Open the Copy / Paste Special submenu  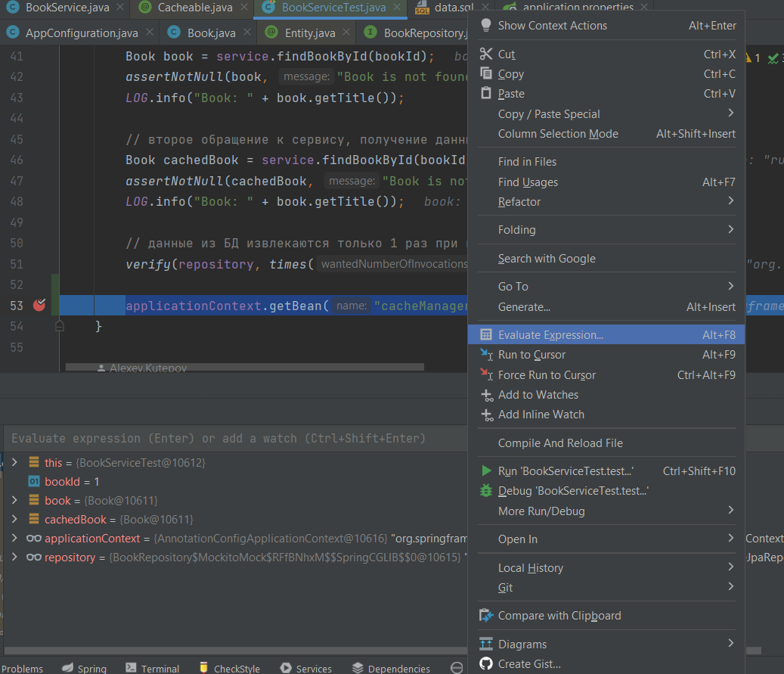[x=606, y=114]
